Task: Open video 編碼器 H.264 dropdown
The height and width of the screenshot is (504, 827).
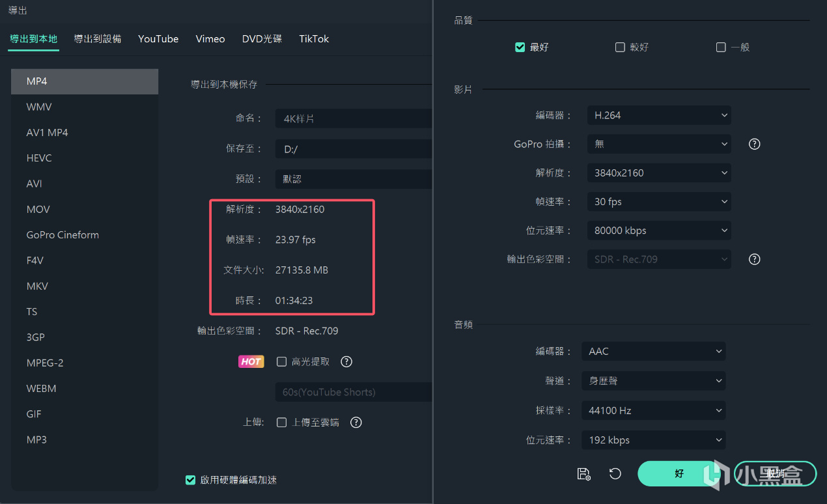Action: click(x=659, y=115)
